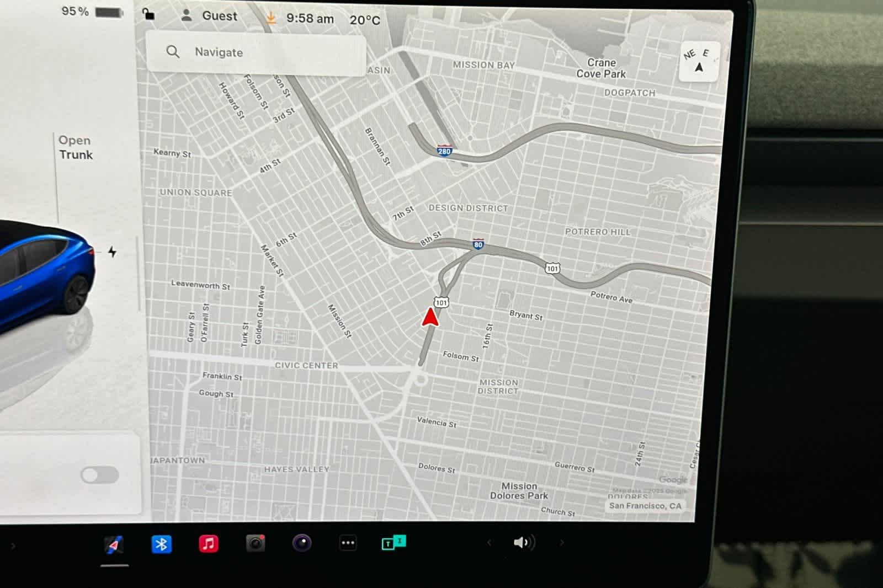Tap the Crane Cove Park label
Screen dimensions: 883x588
pyautogui.click(x=601, y=68)
